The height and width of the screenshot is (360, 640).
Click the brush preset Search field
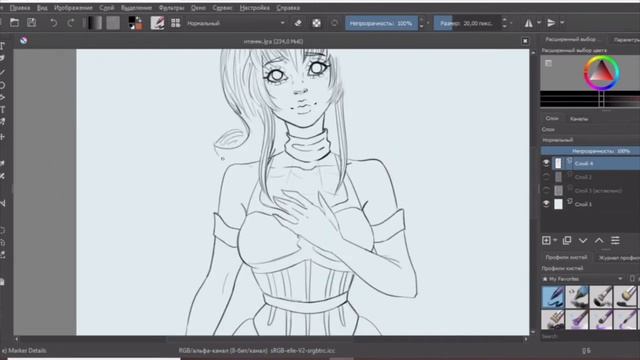coord(590,337)
